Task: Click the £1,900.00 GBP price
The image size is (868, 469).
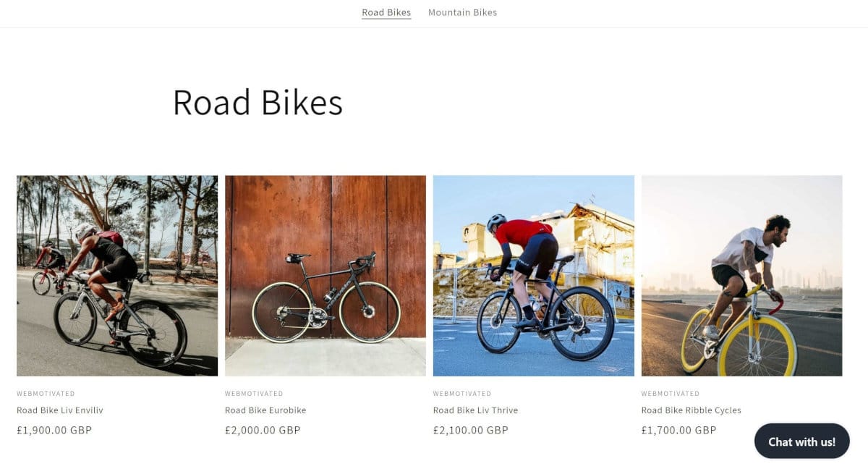Action: [54, 430]
